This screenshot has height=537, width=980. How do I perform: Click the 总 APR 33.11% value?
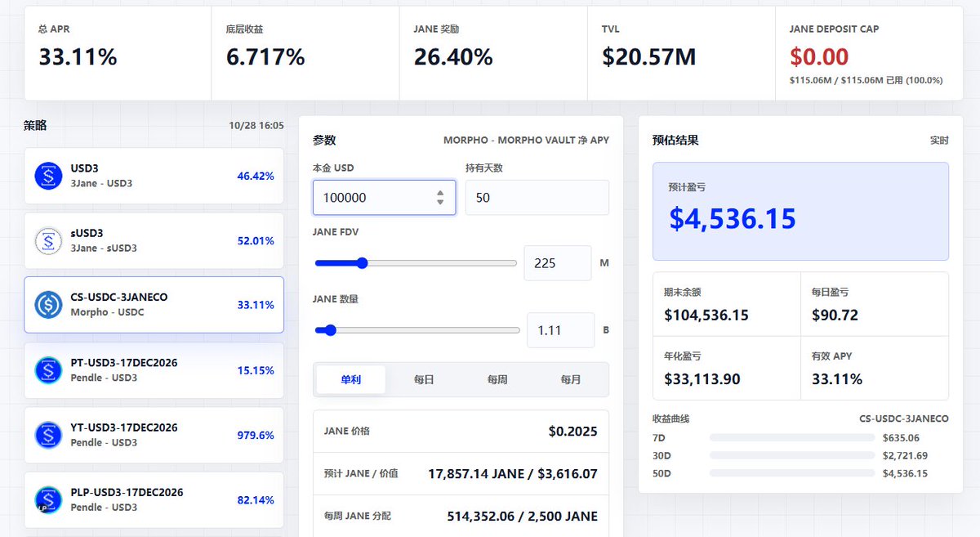pyautogui.click(x=78, y=56)
